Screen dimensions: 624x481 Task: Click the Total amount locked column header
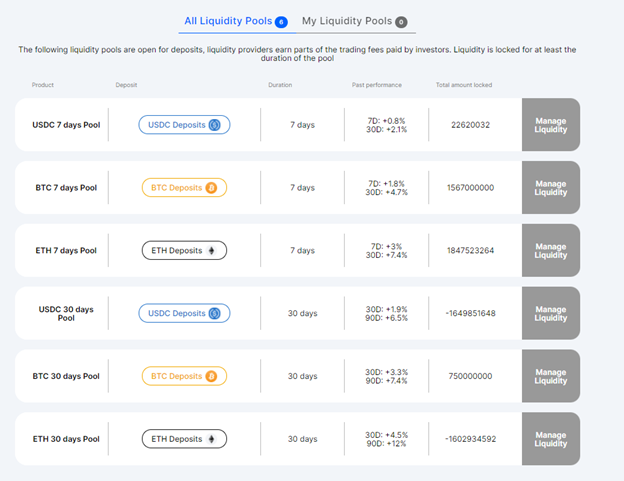463,85
